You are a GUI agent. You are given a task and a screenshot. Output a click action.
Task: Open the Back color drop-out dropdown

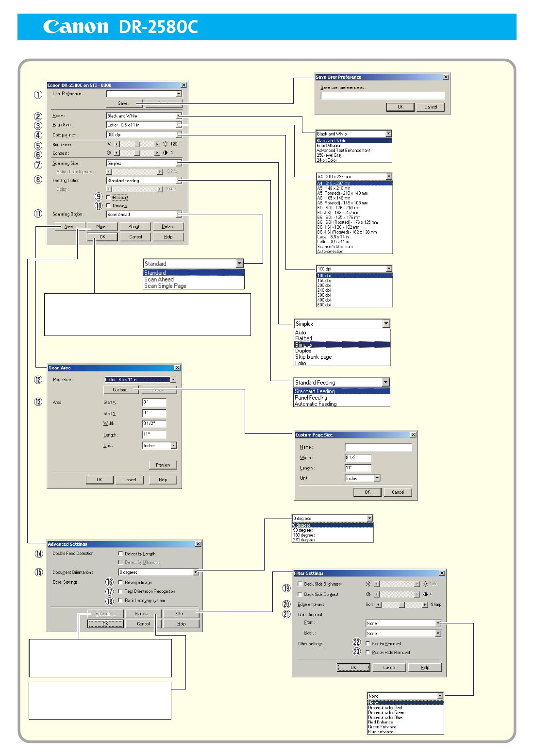click(x=438, y=634)
